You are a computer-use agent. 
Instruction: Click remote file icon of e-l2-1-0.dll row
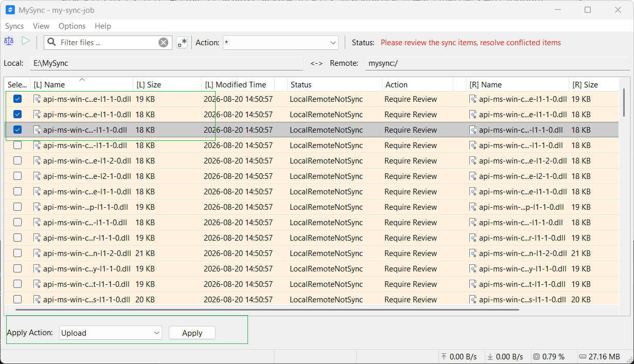[473, 176]
